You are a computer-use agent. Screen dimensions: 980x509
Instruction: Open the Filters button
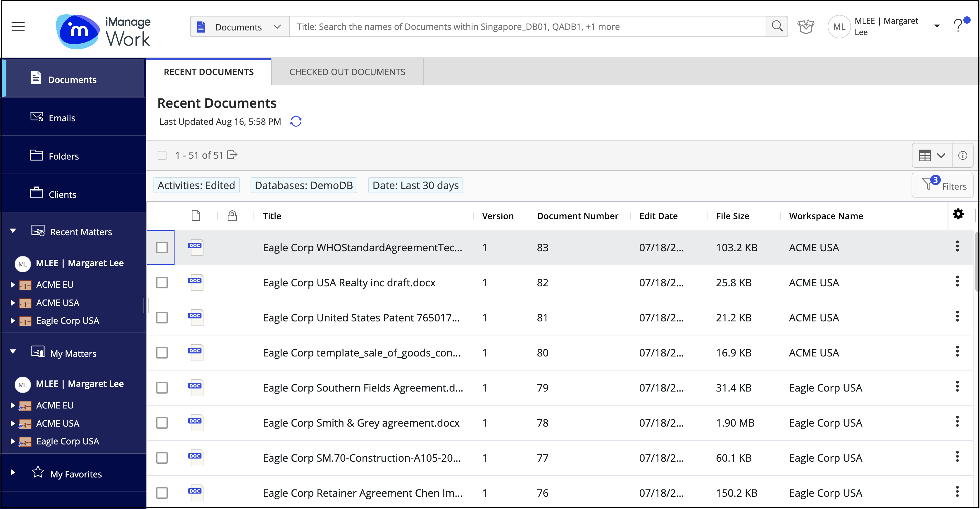(942, 186)
